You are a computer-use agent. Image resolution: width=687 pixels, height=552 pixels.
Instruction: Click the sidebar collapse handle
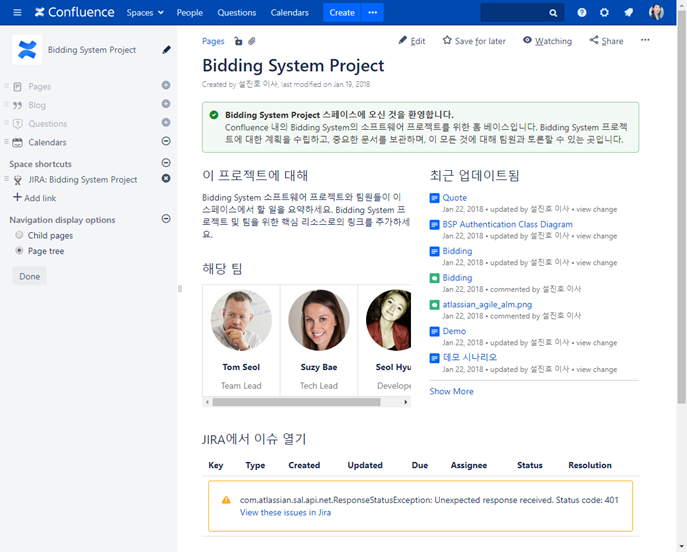pos(180,289)
